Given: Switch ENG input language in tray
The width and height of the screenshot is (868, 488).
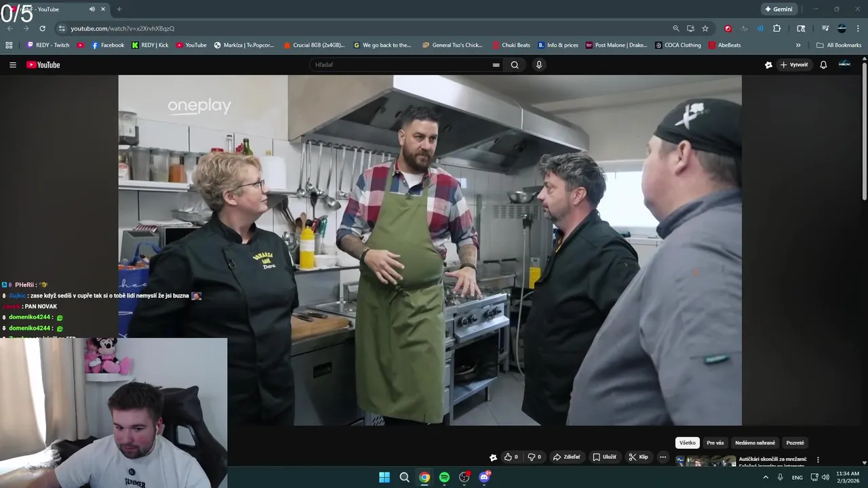Looking at the screenshot, I should [797, 477].
